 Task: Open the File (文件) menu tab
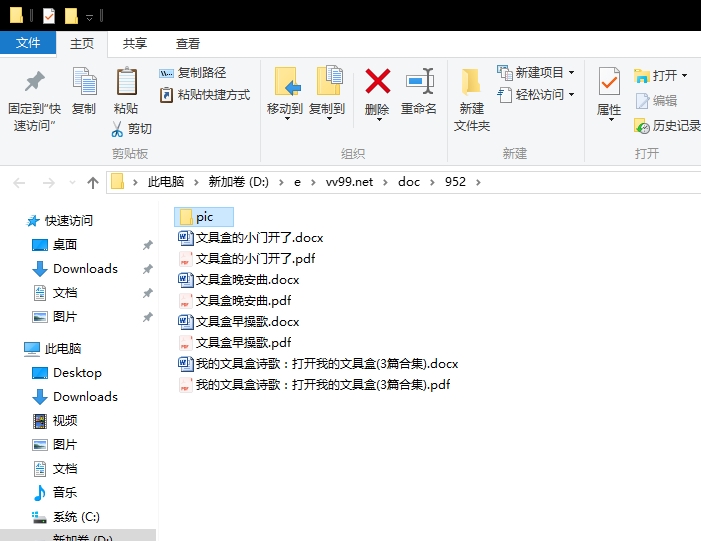(28, 43)
